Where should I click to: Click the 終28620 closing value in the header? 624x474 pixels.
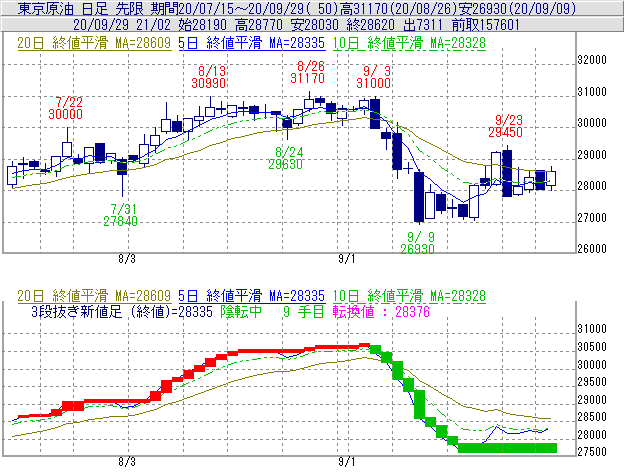pos(370,25)
